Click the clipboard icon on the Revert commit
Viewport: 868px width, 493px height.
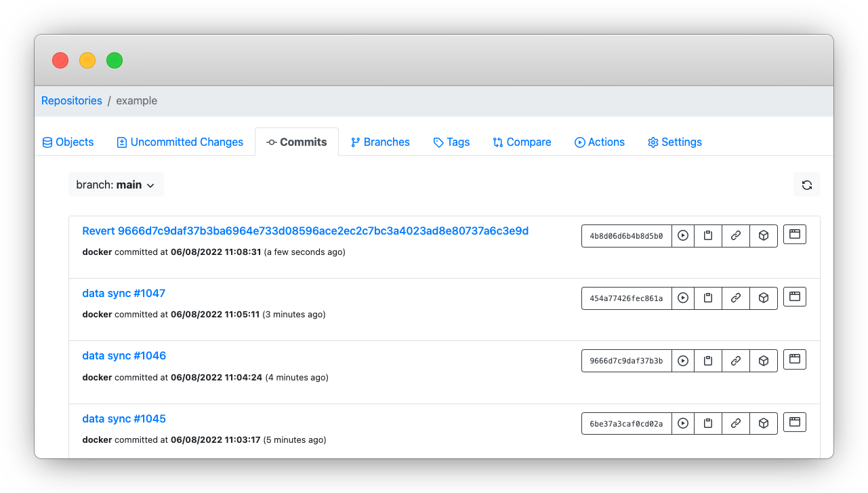(707, 235)
